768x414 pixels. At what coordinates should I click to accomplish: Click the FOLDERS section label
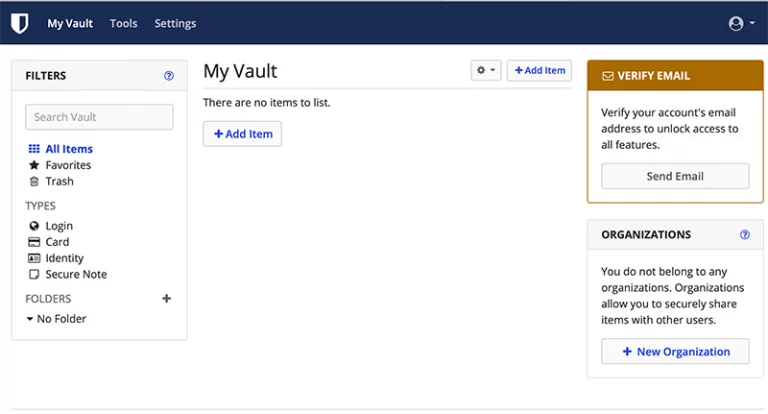(x=48, y=299)
